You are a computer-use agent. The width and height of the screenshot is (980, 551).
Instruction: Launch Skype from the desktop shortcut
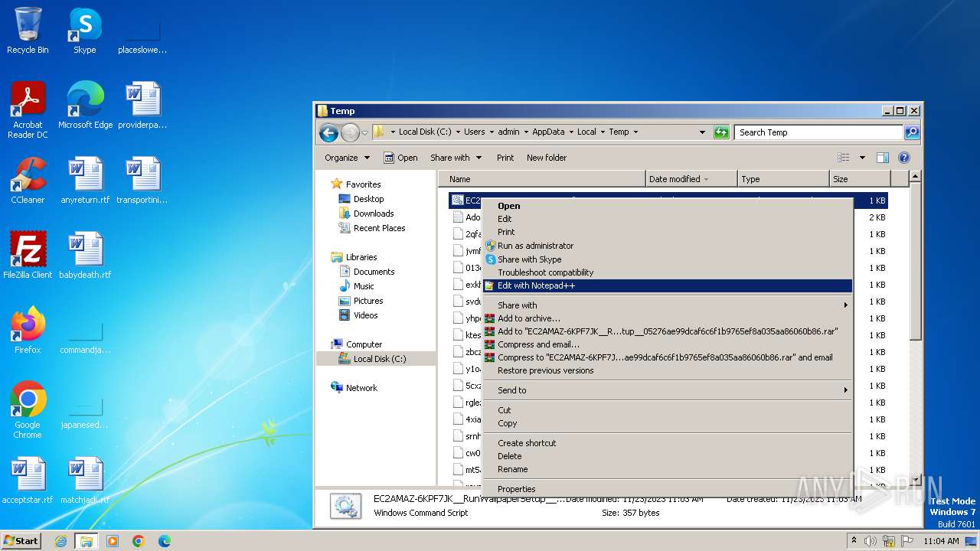click(x=84, y=31)
